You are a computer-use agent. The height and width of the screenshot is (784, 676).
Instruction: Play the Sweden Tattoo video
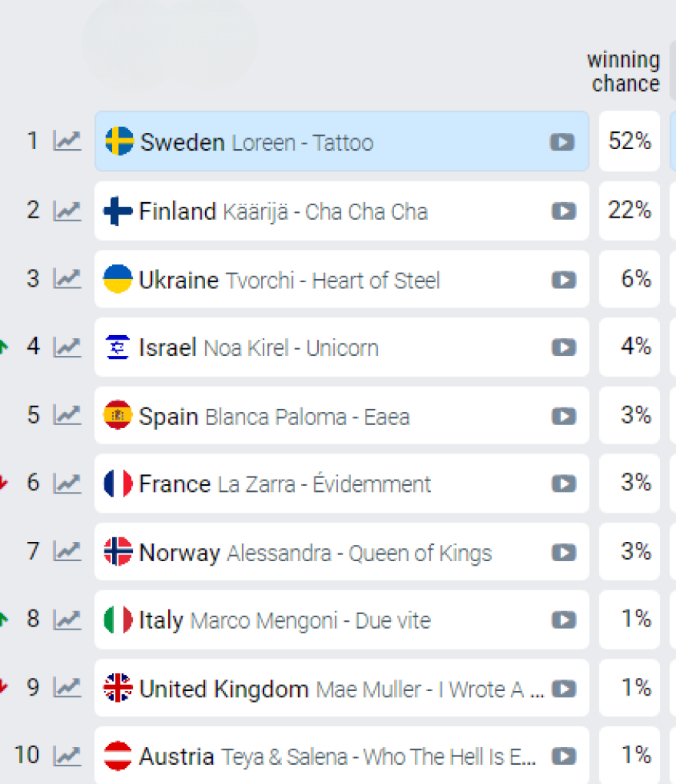[562, 142]
